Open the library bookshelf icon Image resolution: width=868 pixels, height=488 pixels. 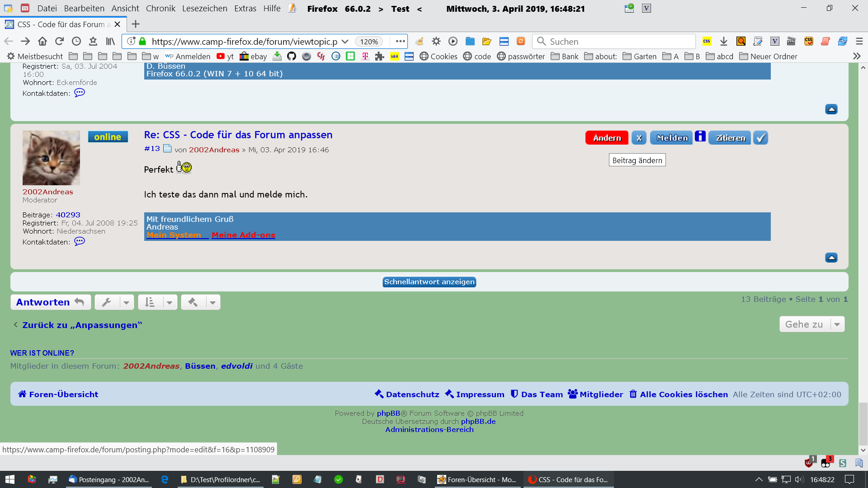pos(110,42)
